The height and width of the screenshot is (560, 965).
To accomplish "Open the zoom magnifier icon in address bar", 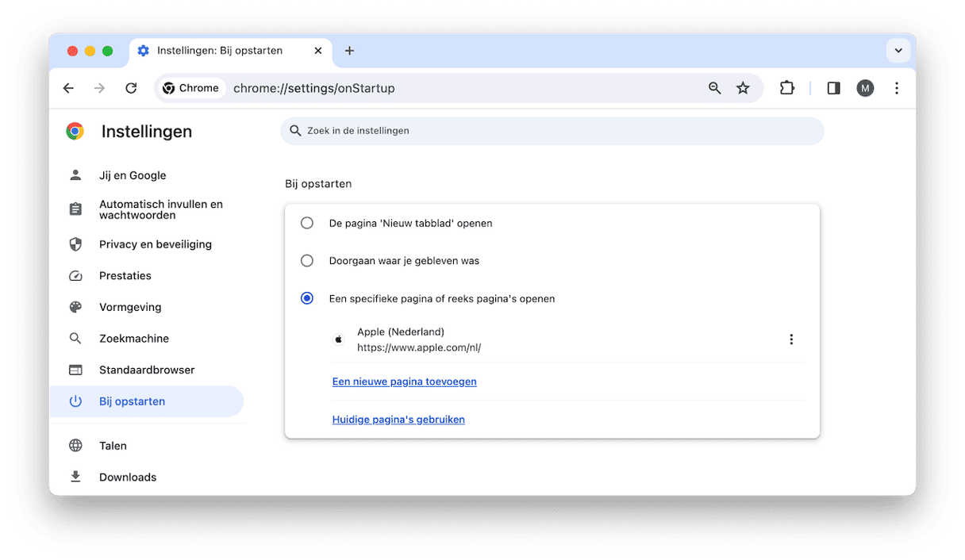I will (x=715, y=88).
